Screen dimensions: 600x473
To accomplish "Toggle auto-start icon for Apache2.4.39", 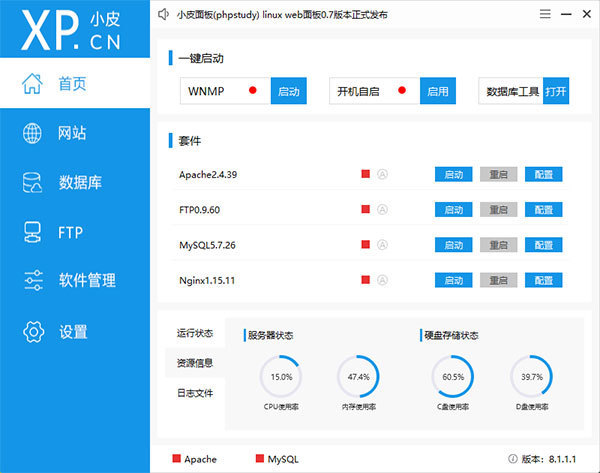I will [x=382, y=174].
